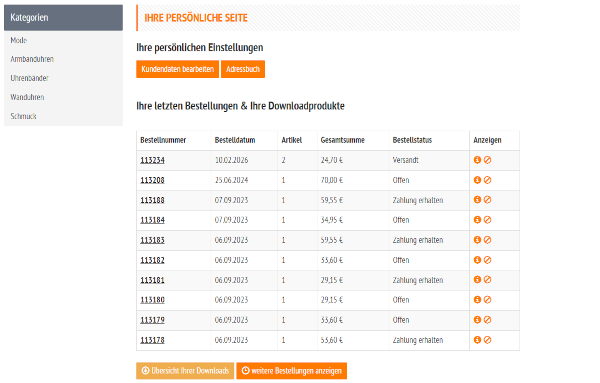Click Kundendaten bearbeiten button
Screen dimensions: 600x383
pyautogui.click(x=178, y=69)
